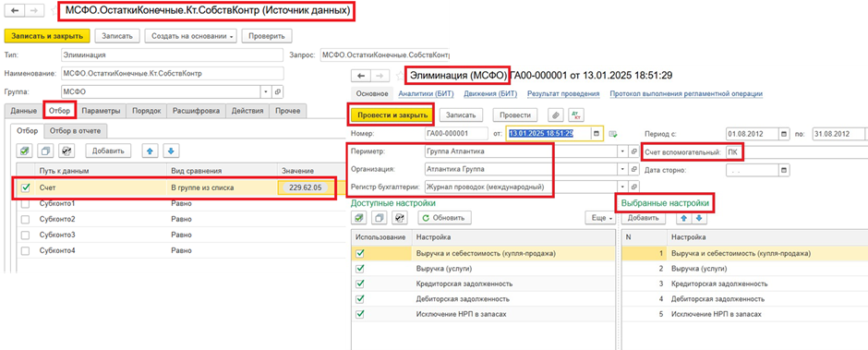Enable the Субконто3 filter checkbox
868x350 pixels.
click(x=26, y=235)
